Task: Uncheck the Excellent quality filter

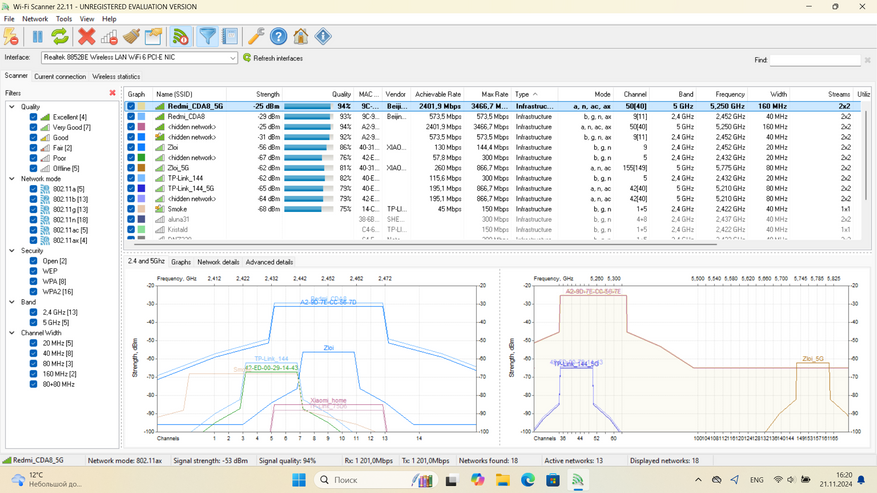Action: coord(33,117)
